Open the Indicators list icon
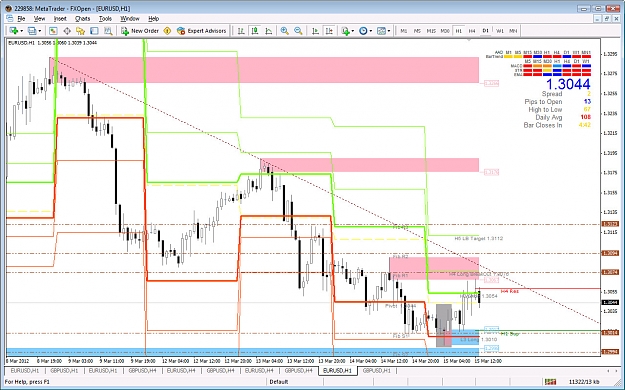Image resolution: width=625 pixels, height=390 pixels. point(345,31)
